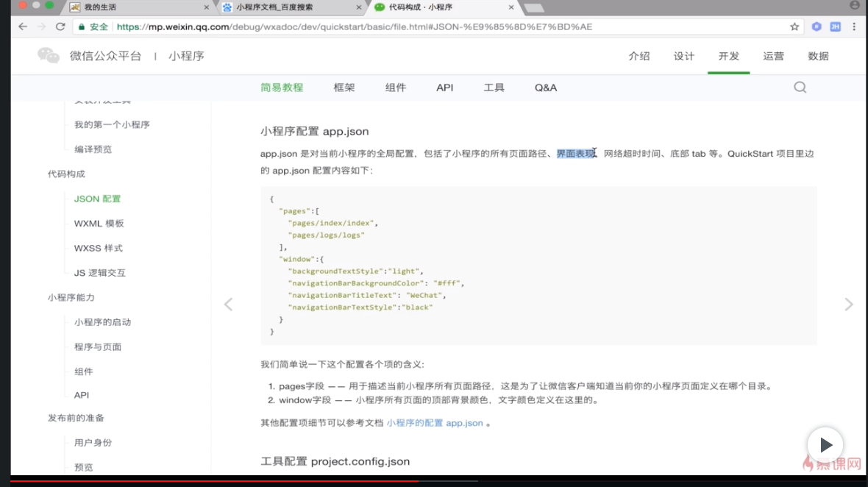Viewport: 868px width, 487px height.
Task: Go to next page with right chevron
Action: 849,305
